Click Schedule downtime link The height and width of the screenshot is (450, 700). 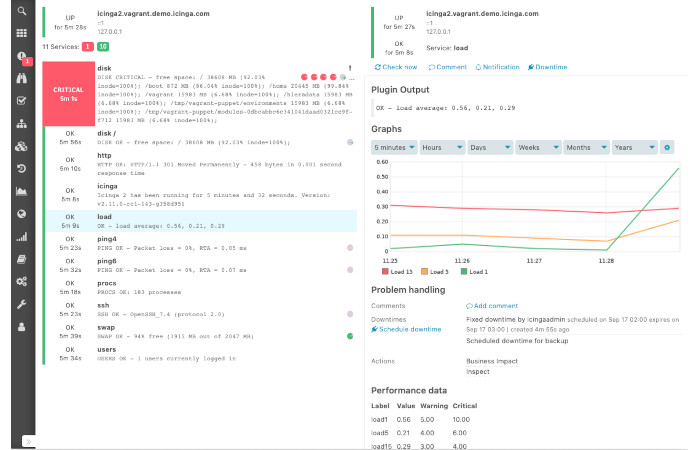(x=406, y=329)
